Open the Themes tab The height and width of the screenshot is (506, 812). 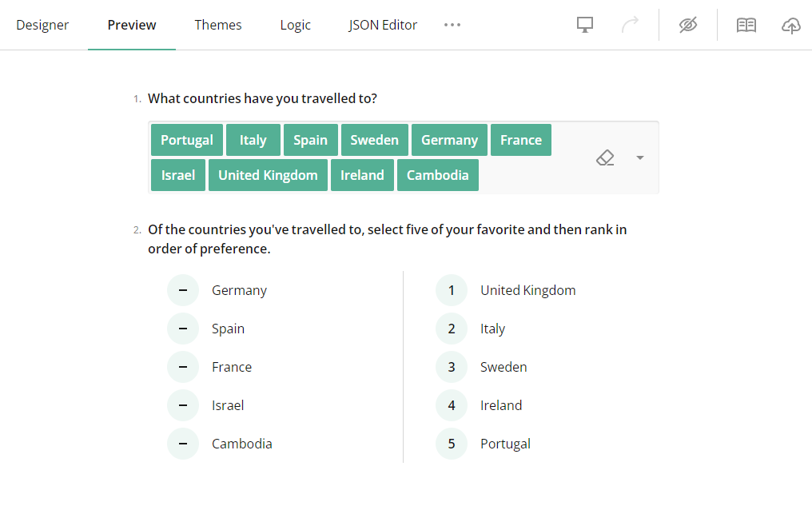[x=217, y=25]
